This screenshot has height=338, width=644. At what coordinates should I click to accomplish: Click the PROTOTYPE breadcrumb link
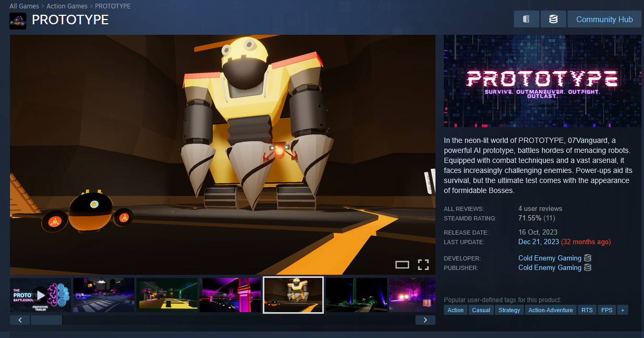113,6
